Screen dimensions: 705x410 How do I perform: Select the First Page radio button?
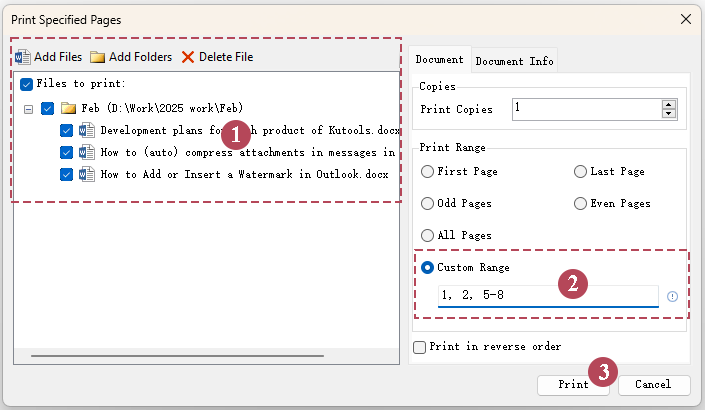(427, 171)
